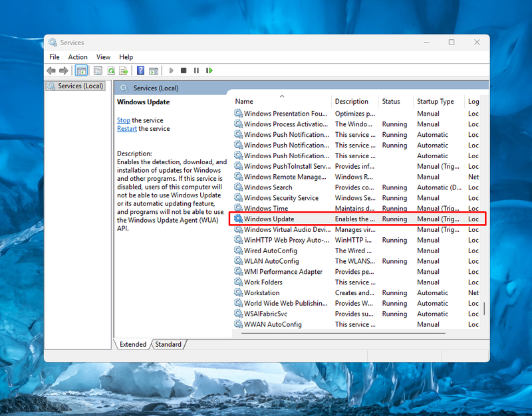Image resolution: width=532 pixels, height=416 pixels.
Task: Click the Pause Service icon
Action: 196,70
